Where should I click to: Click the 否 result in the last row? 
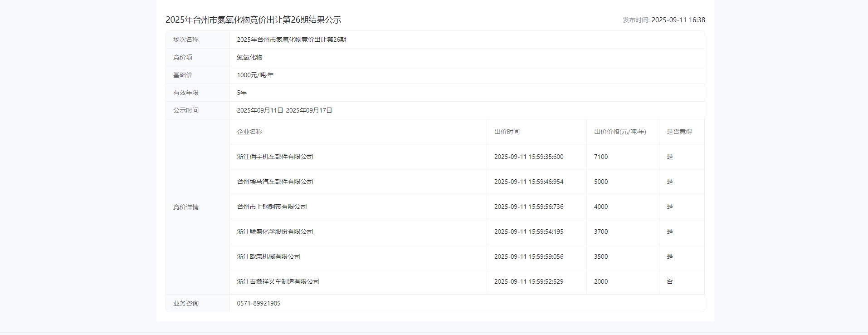click(x=669, y=281)
